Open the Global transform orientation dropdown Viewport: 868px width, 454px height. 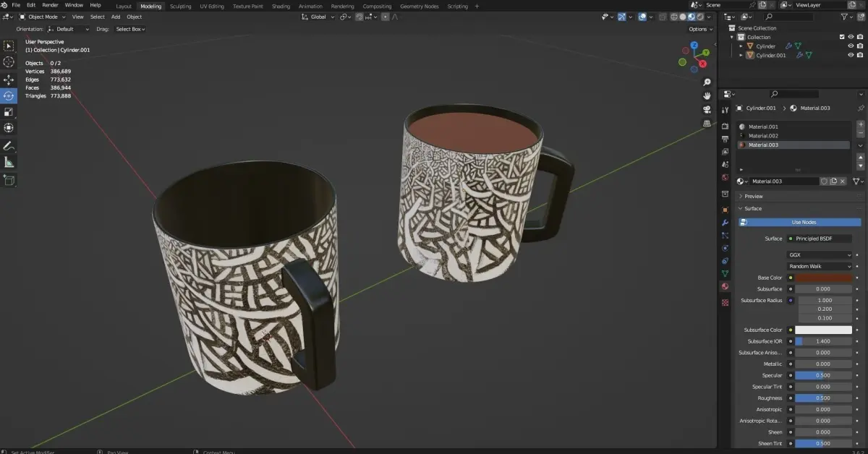318,17
